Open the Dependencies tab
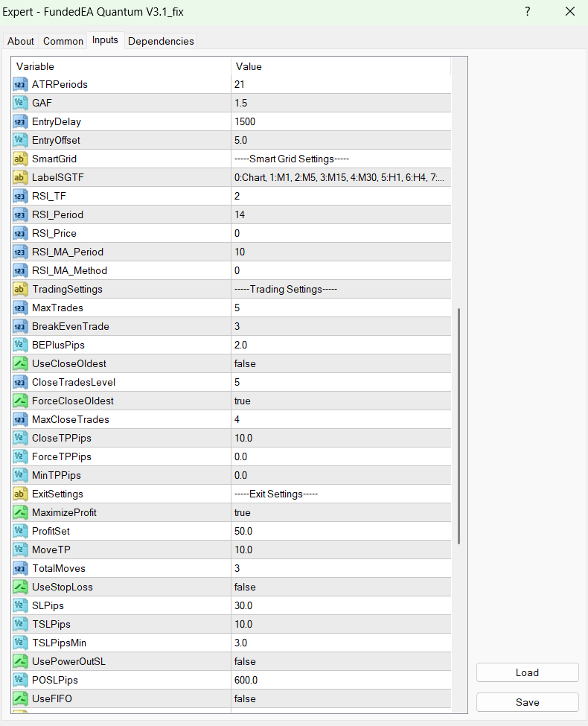This screenshot has height=726, width=588. [x=161, y=41]
